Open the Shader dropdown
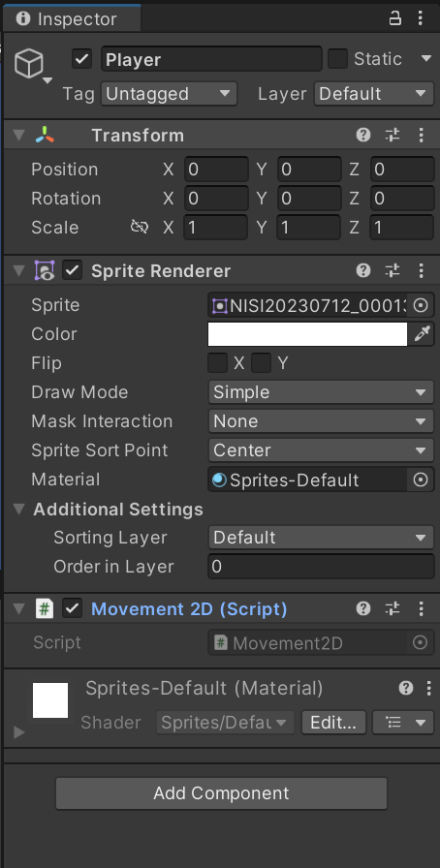This screenshot has width=440, height=868. point(225,723)
